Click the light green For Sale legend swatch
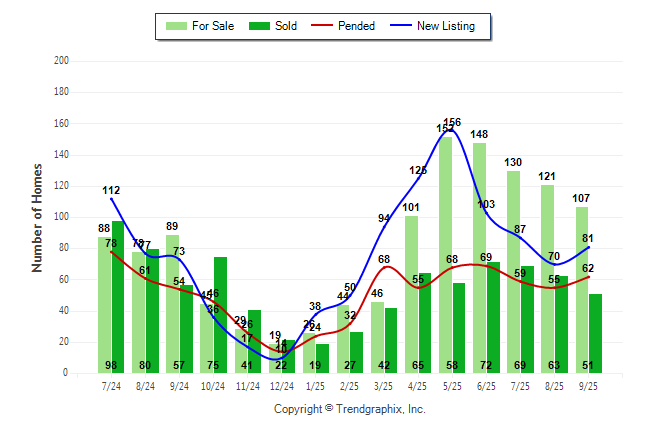This screenshot has width=646, height=434. 177,26
